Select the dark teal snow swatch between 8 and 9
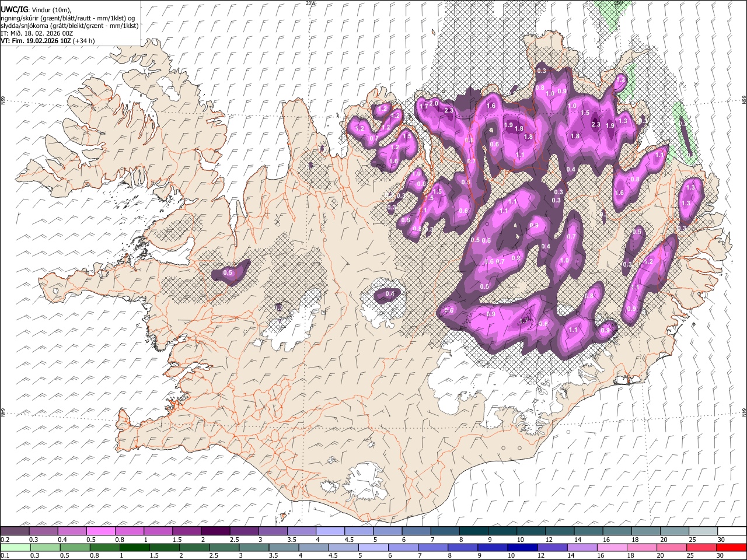The width and height of the screenshot is (747, 560). coord(473,531)
